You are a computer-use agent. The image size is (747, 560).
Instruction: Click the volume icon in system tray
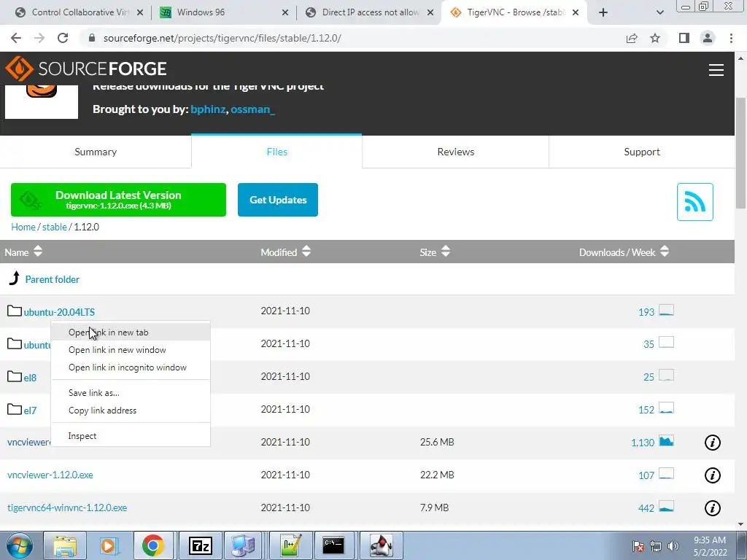click(673, 546)
